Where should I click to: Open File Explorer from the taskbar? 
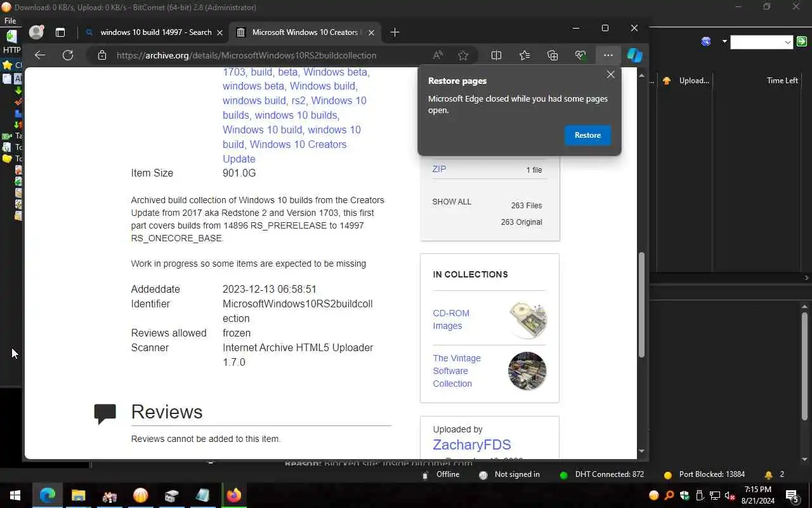(x=78, y=495)
